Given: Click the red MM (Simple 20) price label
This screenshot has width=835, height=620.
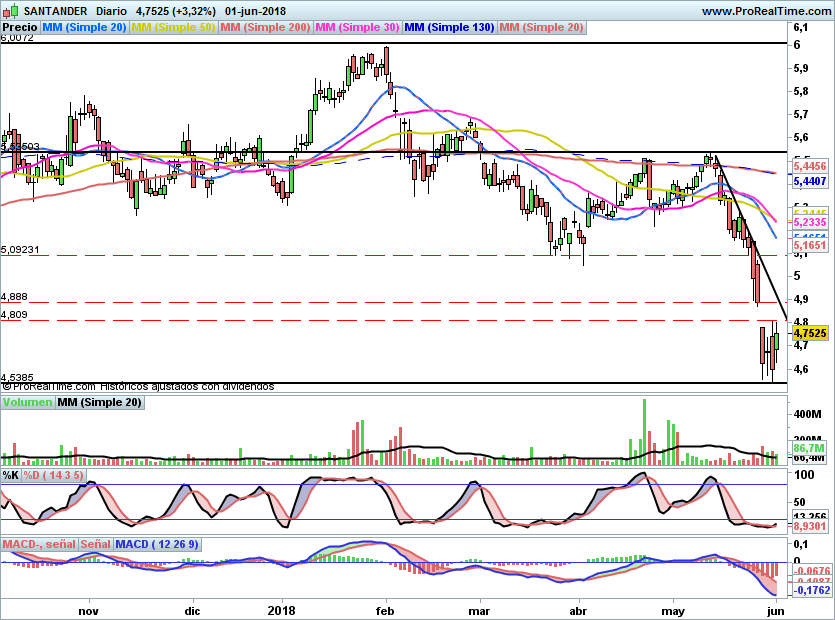Looking at the screenshot, I should [x=541, y=27].
